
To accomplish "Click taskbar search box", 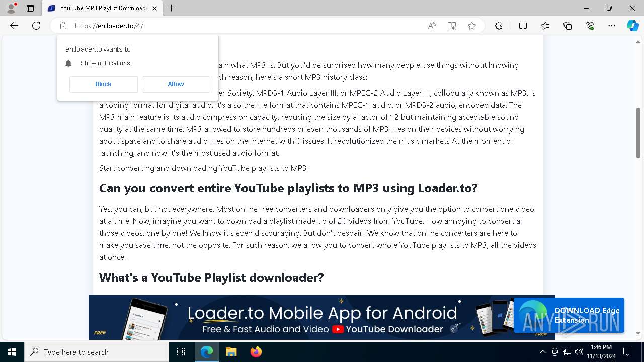I will point(96,352).
